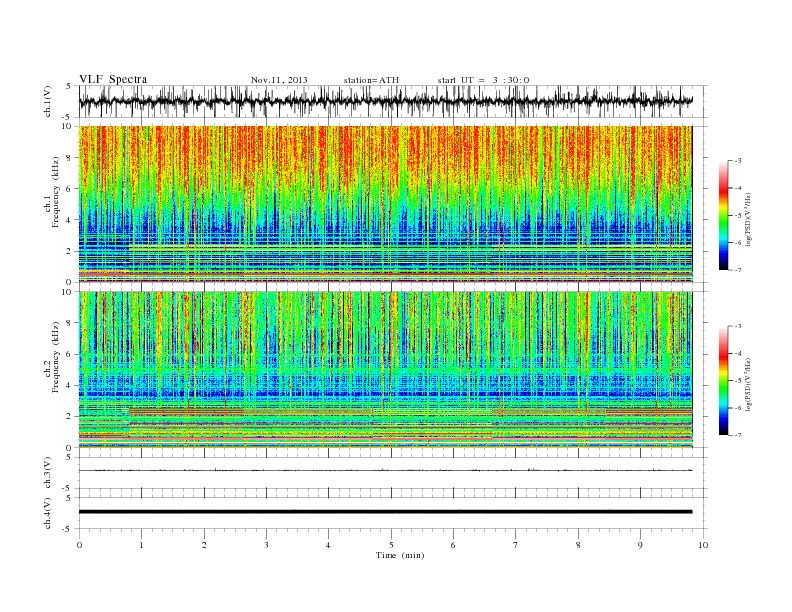
Task: Click the "8" kHz tick on ch.1 frequency axis
Action: (x=69, y=158)
